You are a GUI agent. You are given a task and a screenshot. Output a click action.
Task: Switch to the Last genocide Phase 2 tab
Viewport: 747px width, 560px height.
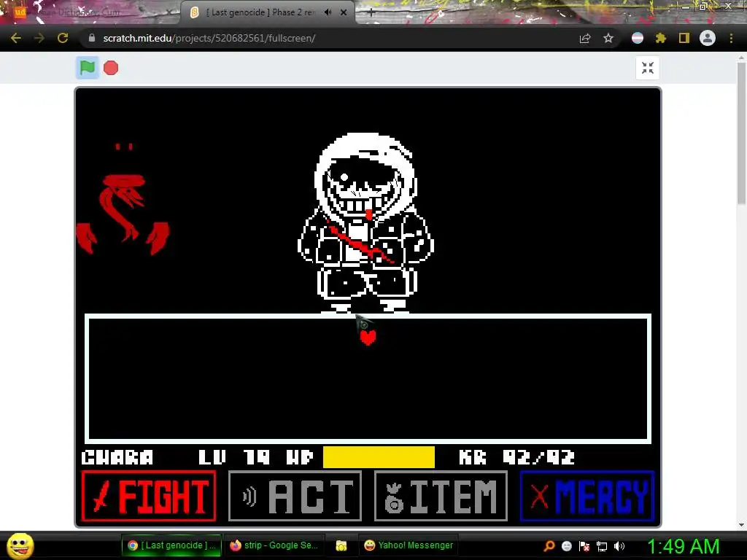click(267, 12)
